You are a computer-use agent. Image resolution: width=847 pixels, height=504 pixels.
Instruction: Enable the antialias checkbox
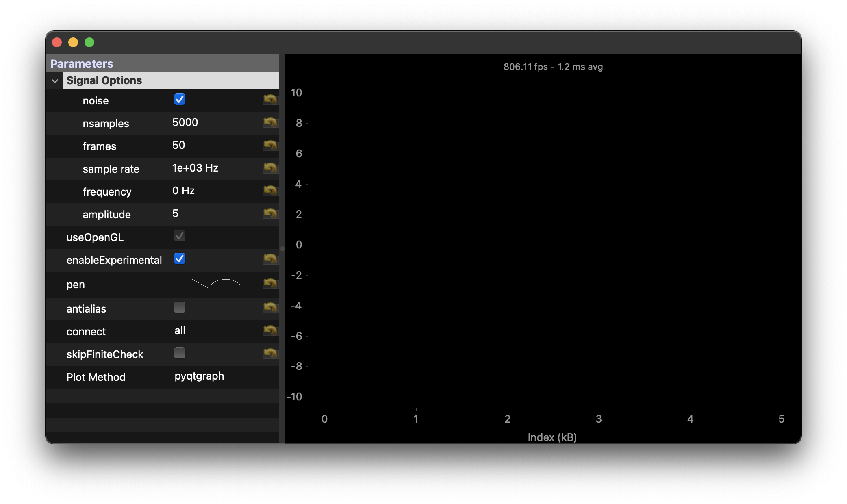coord(180,308)
